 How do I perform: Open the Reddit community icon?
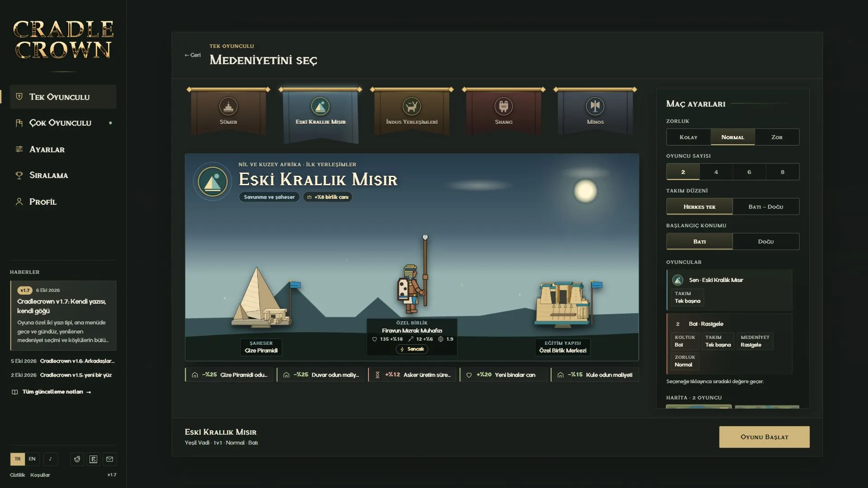pyautogui.click(x=77, y=459)
